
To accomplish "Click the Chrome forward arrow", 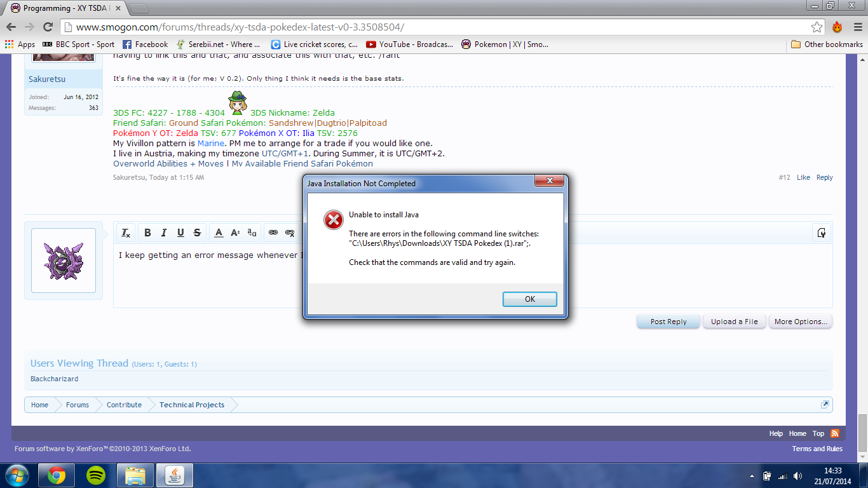I will tap(29, 27).
